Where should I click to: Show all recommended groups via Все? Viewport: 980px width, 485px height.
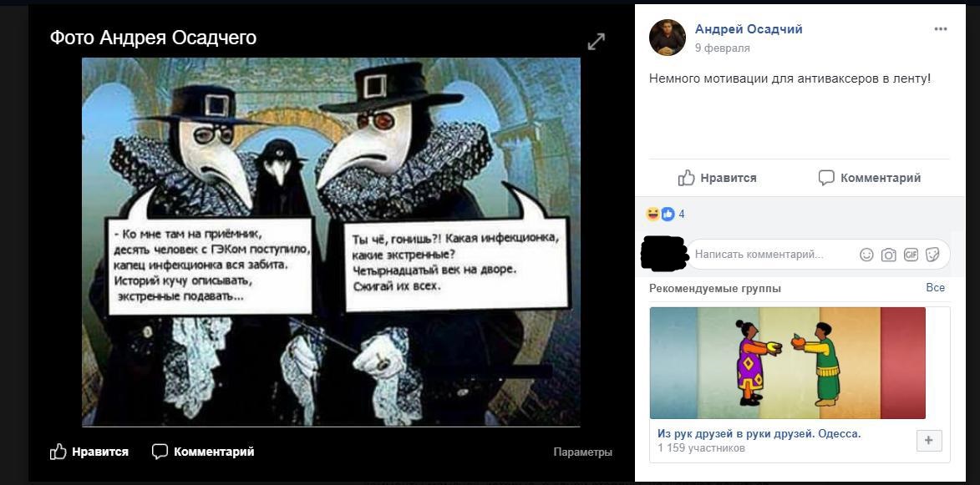point(935,288)
